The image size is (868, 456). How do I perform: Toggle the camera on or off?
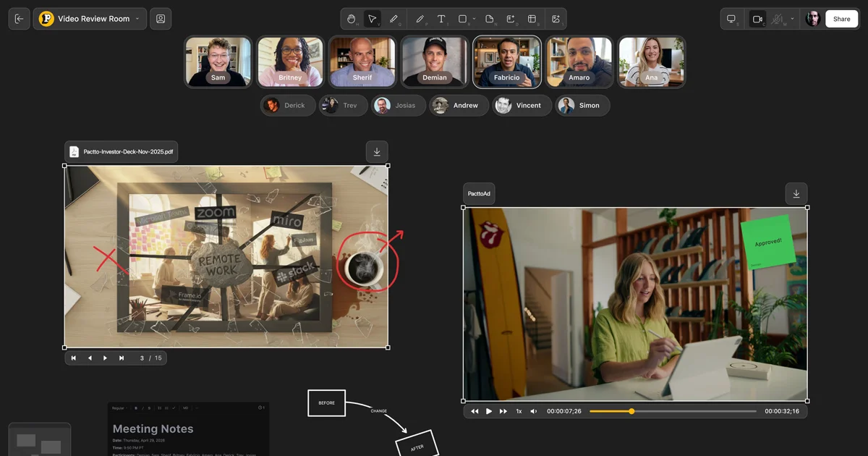tap(757, 19)
